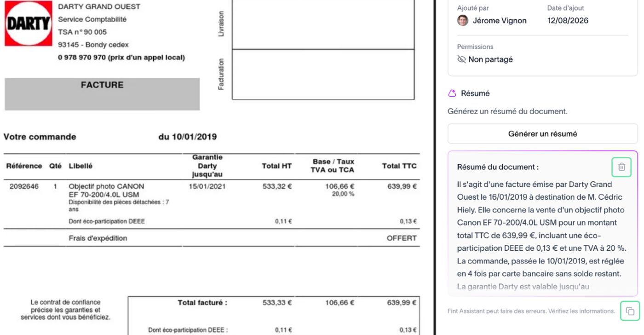
Task: Click the Frais d'expédition OFFERT value
Action: (x=402, y=238)
